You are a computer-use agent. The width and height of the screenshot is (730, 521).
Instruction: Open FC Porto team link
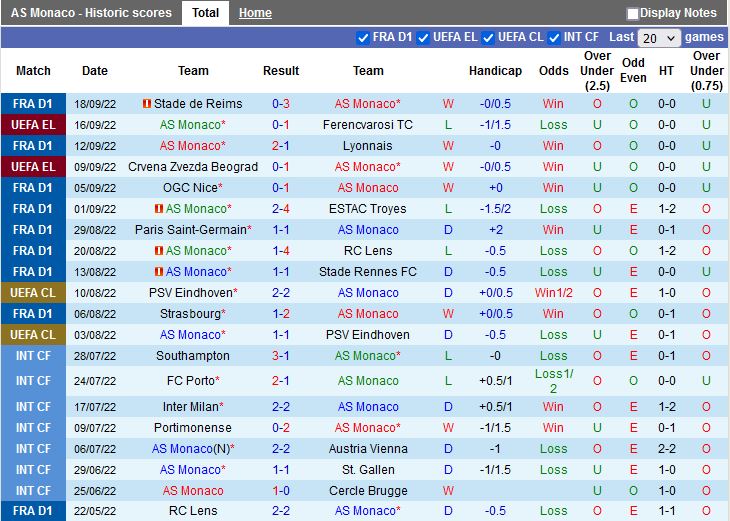(193, 381)
